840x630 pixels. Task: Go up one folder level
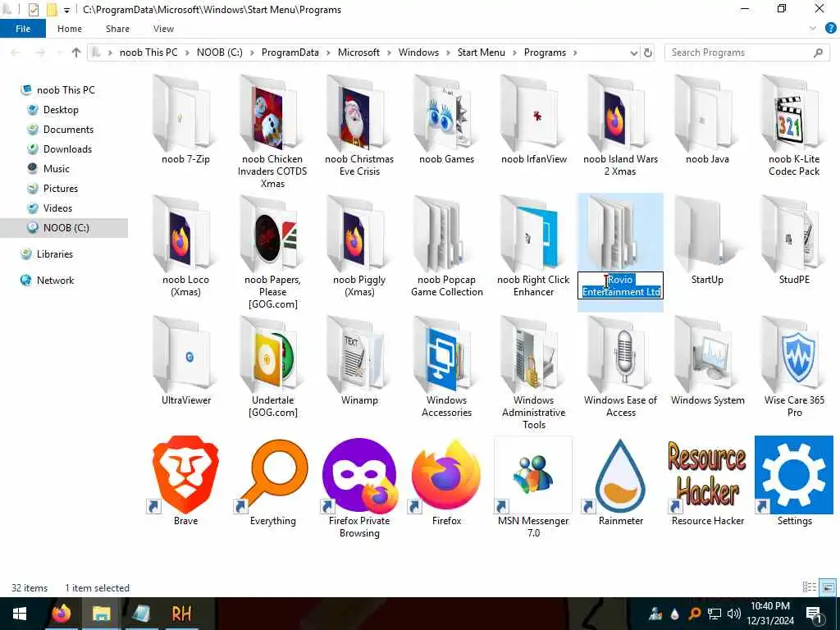click(x=76, y=52)
